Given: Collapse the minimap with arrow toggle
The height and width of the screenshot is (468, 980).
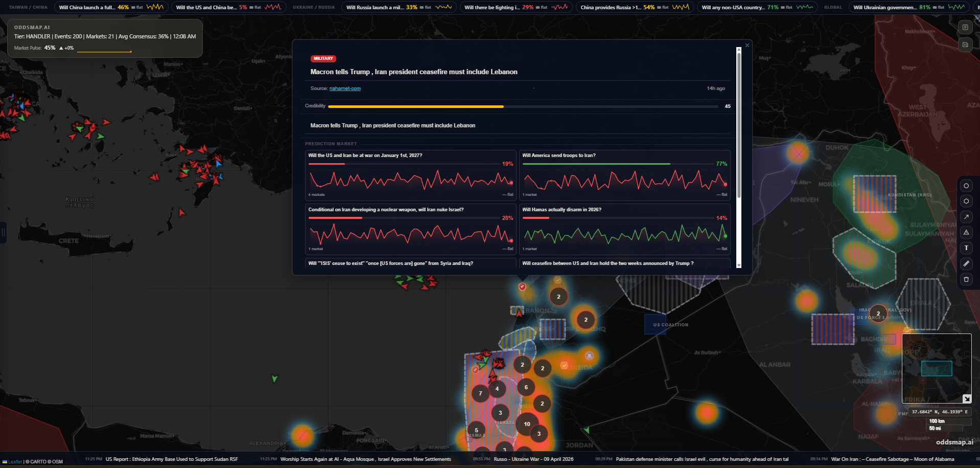Looking at the screenshot, I should point(966,398).
